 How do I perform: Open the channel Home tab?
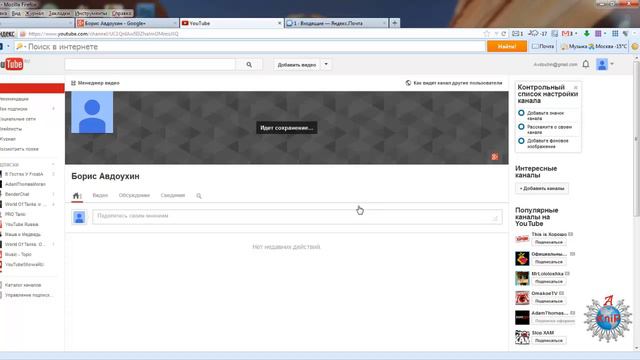coord(77,196)
